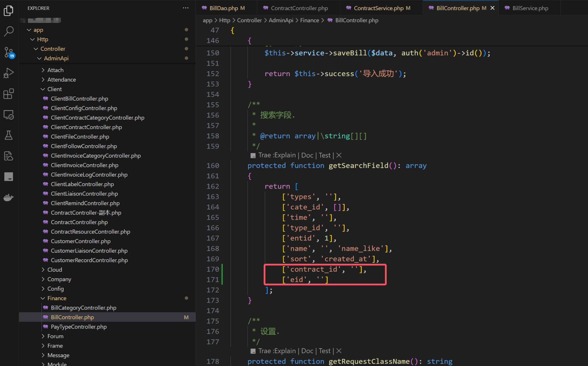588x366 pixels.
Task: Open the Docker whale icon in activity bar
Action: pos(9,197)
